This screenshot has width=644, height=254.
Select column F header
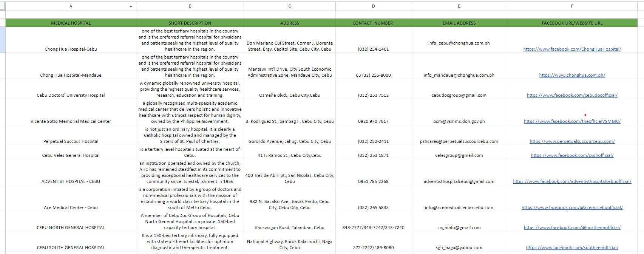[572, 6]
